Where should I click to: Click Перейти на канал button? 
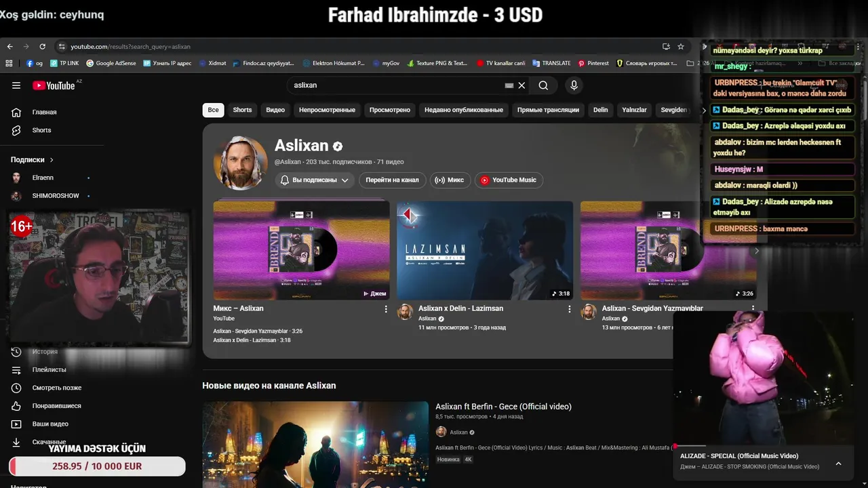(392, 180)
